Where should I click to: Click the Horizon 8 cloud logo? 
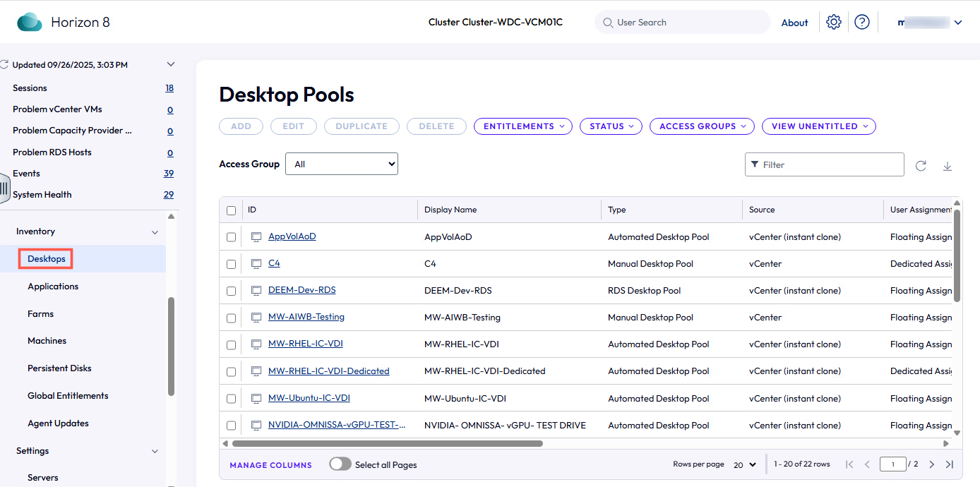point(30,22)
